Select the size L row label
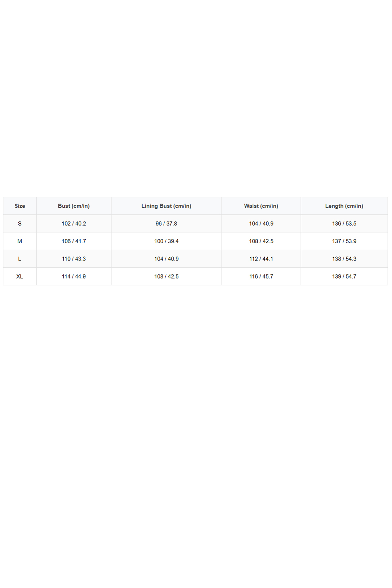This screenshot has width=392, height=588. click(20, 259)
